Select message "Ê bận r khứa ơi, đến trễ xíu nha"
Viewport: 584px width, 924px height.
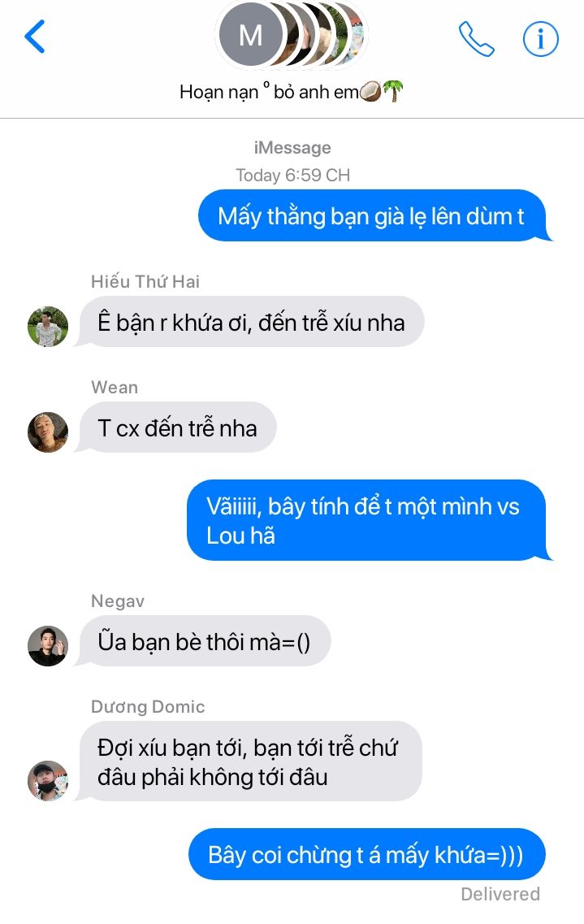[x=251, y=322]
